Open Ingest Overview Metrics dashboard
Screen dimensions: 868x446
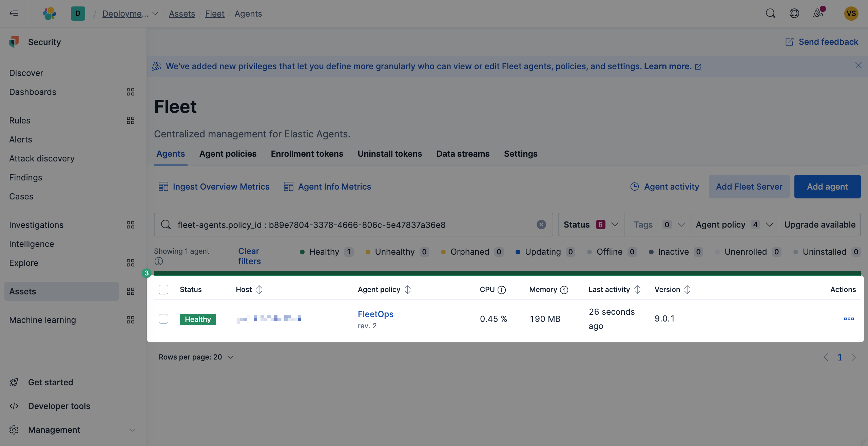click(214, 187)
